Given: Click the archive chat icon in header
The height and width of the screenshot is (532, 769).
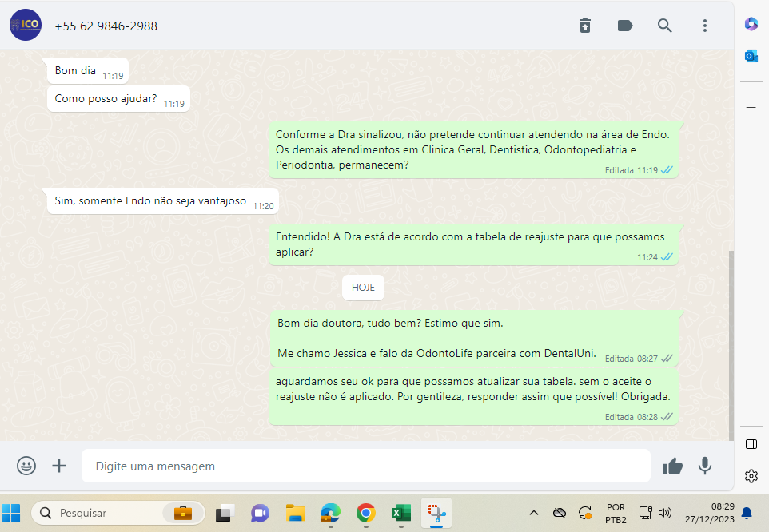Looking at the screenshot, I should coord(585,26).
